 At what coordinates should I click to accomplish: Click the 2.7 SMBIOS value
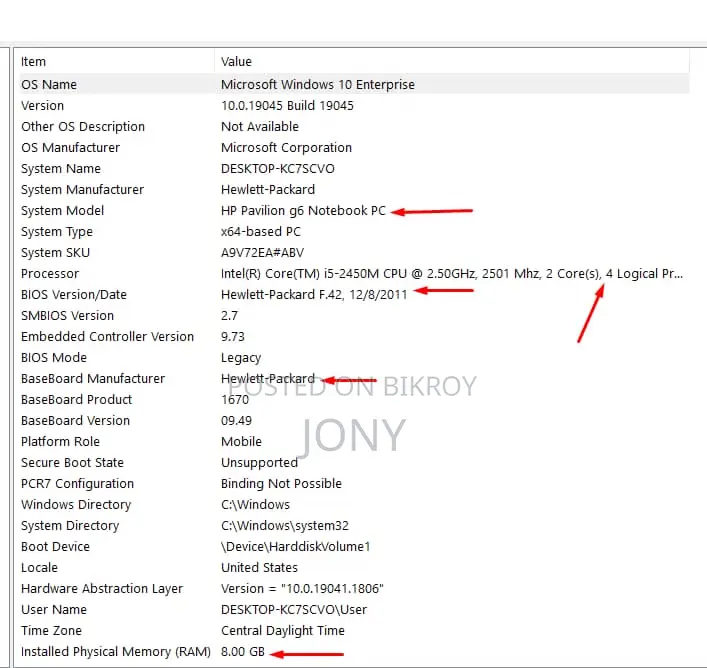point(230,316)
